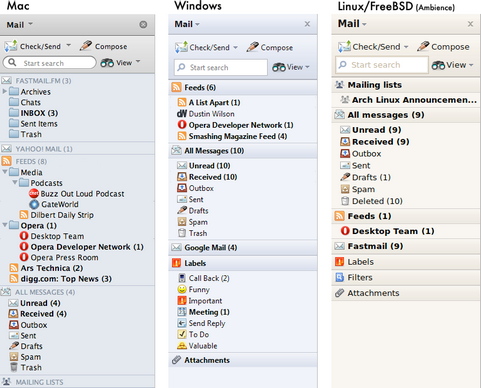Image resolution: width=481 pixels, height=388 pixels.
Task: Select Labels section header in Windows panel
Action: click(x=243, y=263)
